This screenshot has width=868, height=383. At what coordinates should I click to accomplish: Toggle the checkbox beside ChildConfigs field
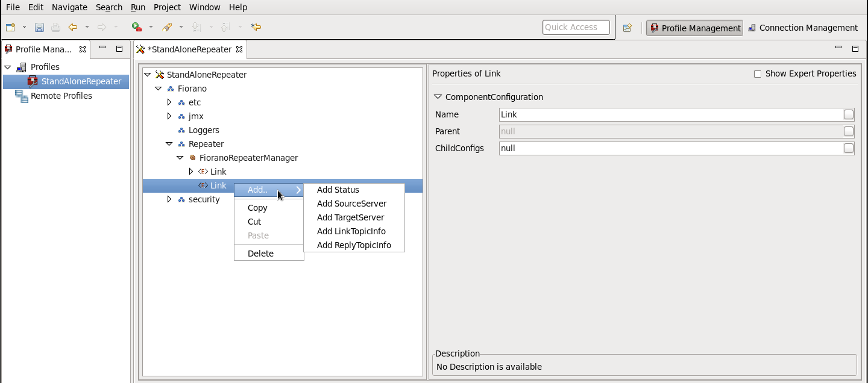tap(848, 148)
